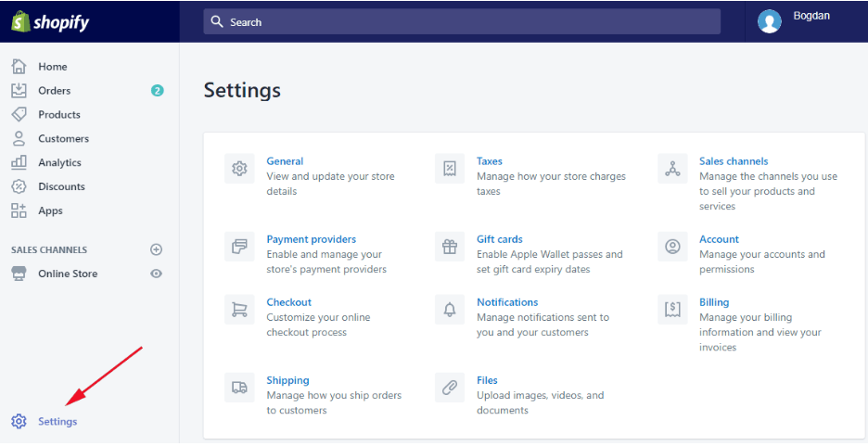868x446 pixels.
Task: Click Bogdan's user avatar
Action: pos(770,21)
